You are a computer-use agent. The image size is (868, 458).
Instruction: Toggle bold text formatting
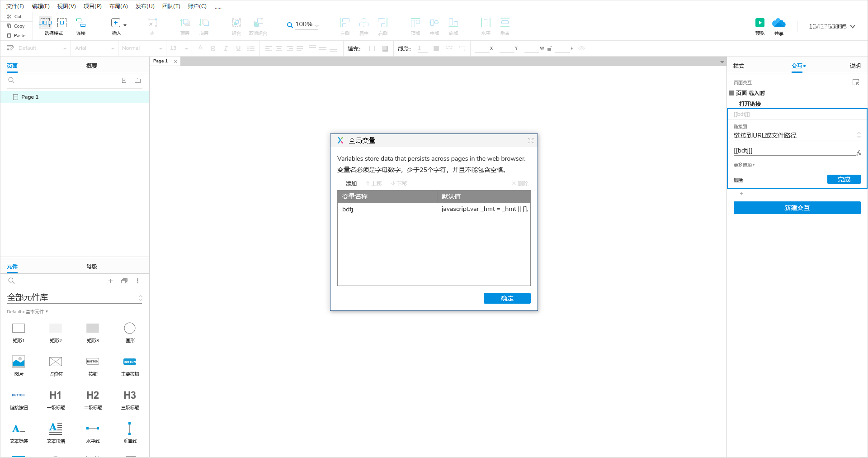212,48
